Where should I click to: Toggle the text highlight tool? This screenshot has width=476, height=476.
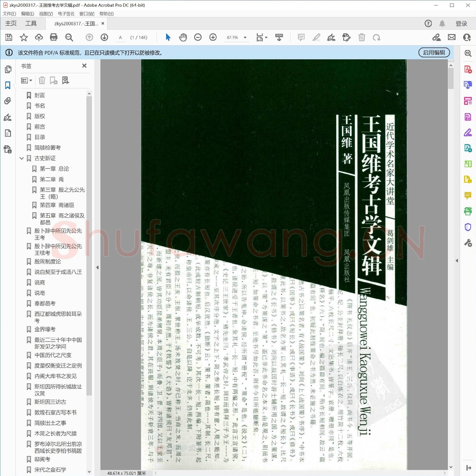(x=317, y=37)
